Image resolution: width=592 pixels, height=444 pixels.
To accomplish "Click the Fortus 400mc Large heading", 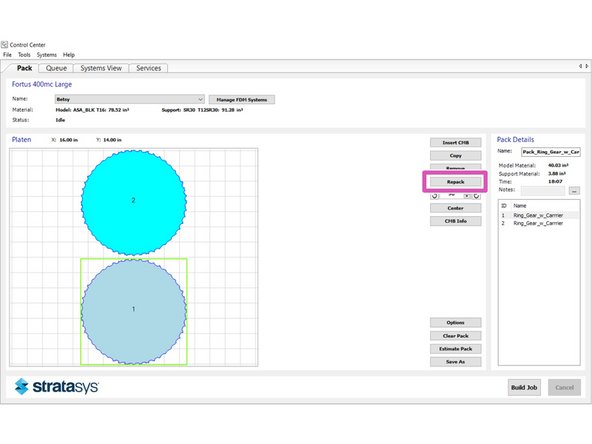I will tap(42, 84).
